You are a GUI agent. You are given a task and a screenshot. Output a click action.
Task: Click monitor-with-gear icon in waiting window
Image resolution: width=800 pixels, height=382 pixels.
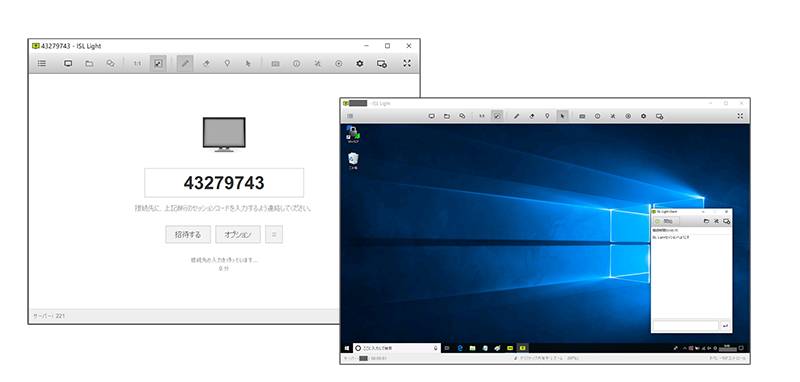(x=382, y=64)
